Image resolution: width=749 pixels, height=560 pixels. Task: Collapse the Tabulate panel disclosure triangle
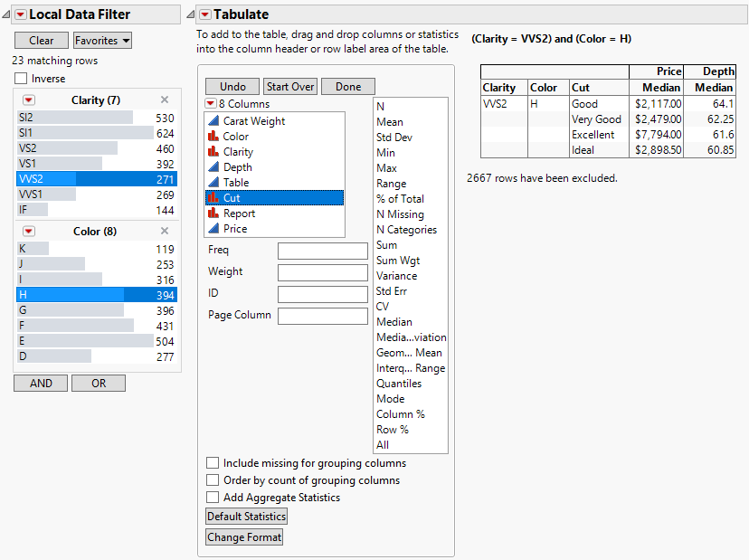(191, 14)
